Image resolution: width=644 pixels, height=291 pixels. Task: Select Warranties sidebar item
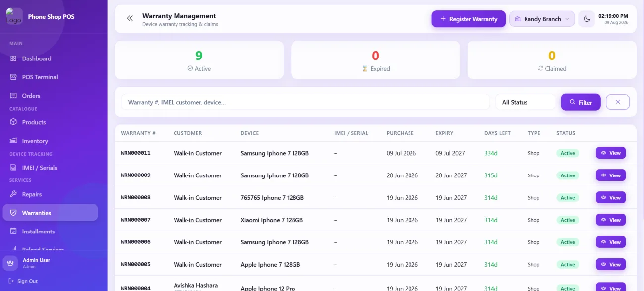(51, 213)
